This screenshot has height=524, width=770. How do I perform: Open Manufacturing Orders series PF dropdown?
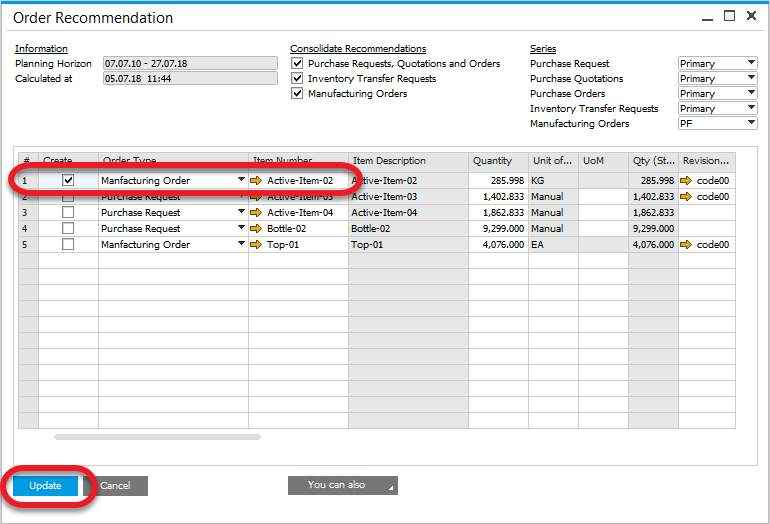tap(751, 124)
